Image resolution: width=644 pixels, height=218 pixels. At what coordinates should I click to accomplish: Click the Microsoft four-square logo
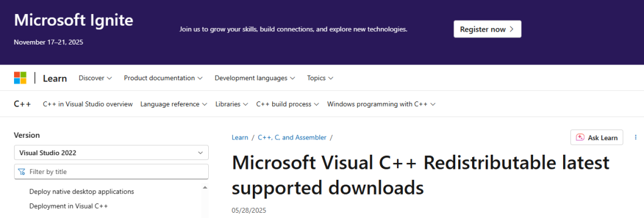tap(20, 78)
